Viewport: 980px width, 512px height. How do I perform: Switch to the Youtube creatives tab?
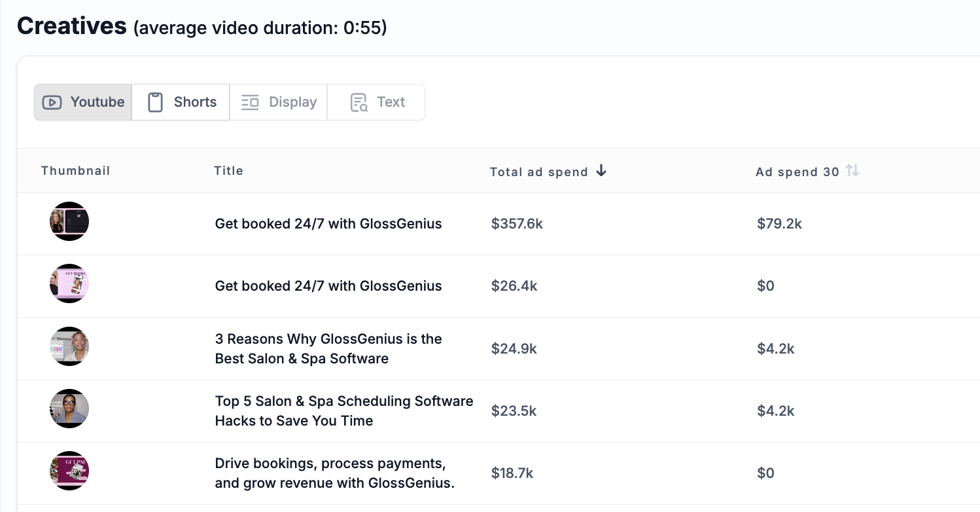(x=83, y=102)
